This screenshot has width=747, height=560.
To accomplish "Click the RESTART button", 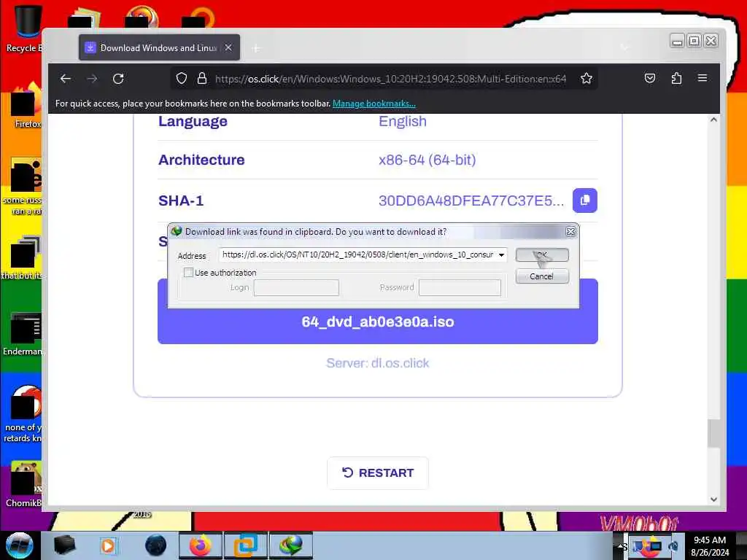I will click(378, 472).
